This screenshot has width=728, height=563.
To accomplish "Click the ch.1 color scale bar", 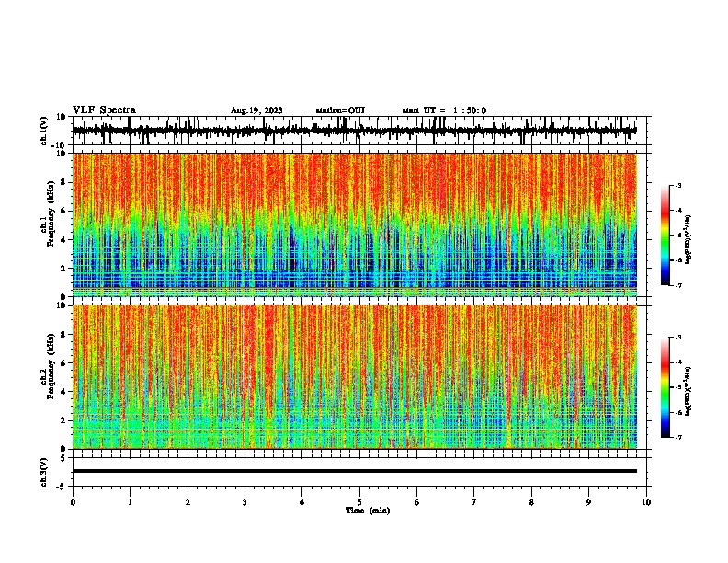I will point(665,236).
